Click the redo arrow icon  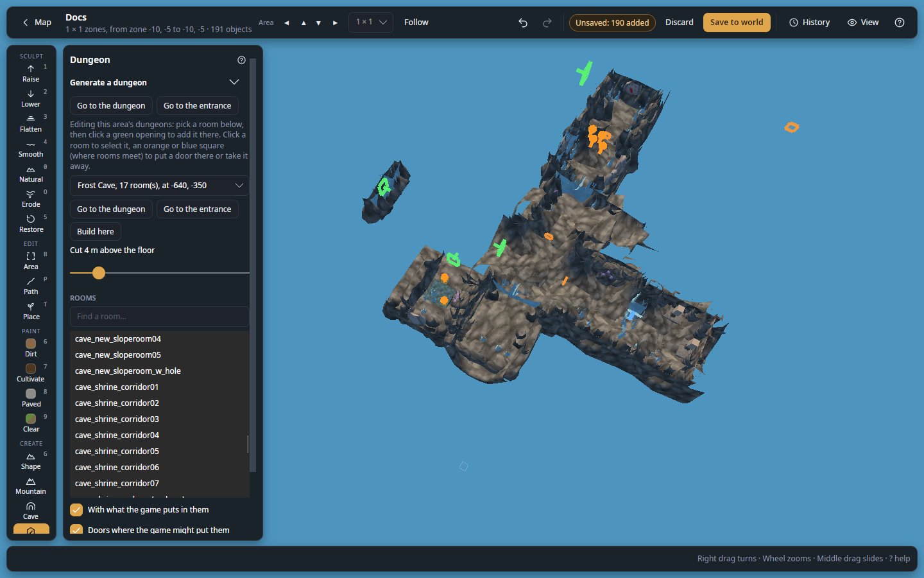(x=547, y=22)
